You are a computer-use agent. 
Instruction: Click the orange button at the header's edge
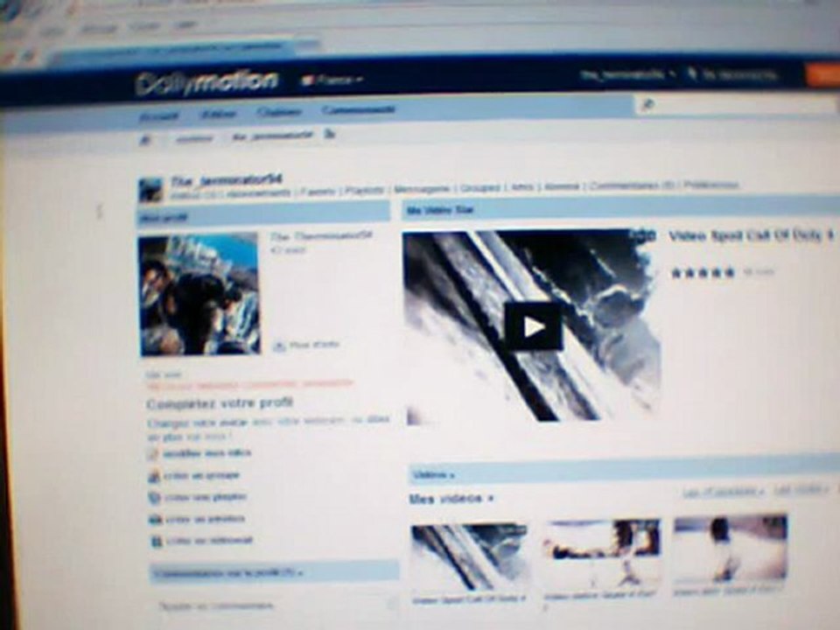[x=822, y=75]
